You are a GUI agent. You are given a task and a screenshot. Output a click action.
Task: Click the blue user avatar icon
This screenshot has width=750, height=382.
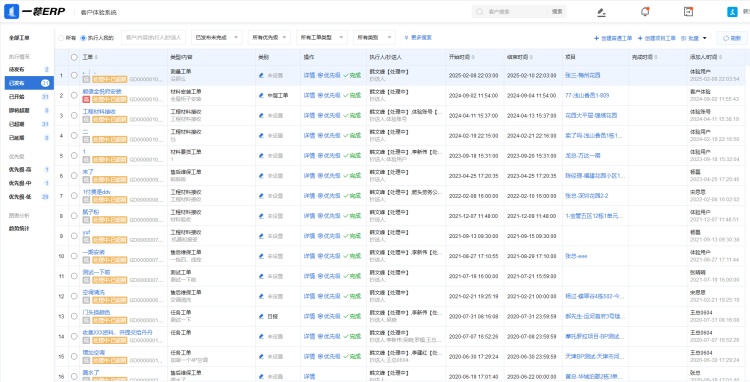coord(732,12)
